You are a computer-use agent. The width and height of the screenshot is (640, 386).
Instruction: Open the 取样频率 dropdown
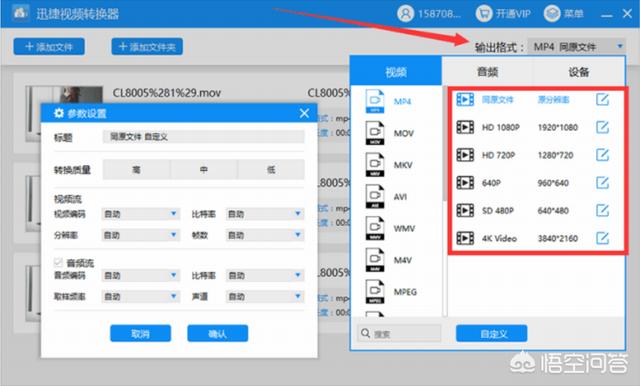coord(140,297)
